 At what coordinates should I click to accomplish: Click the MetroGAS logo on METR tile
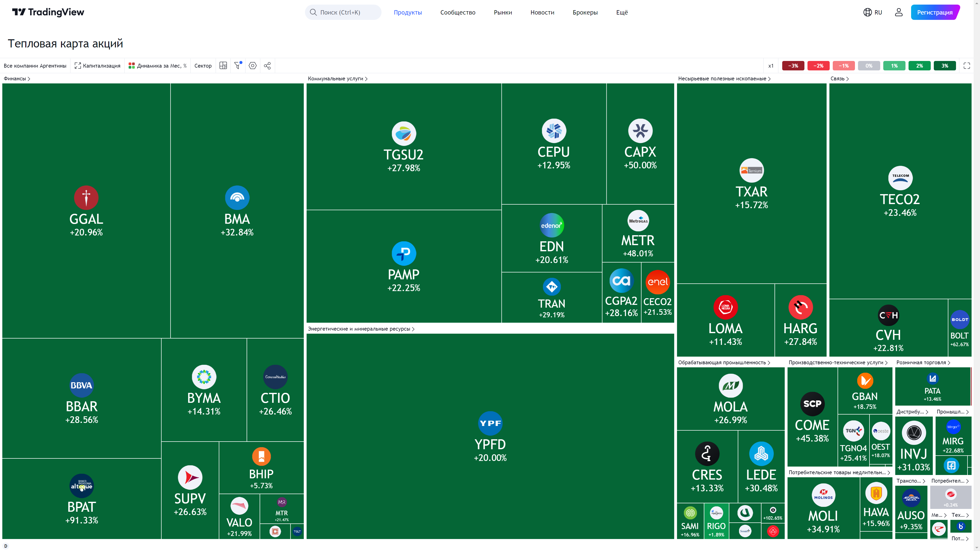pos(638,221)
